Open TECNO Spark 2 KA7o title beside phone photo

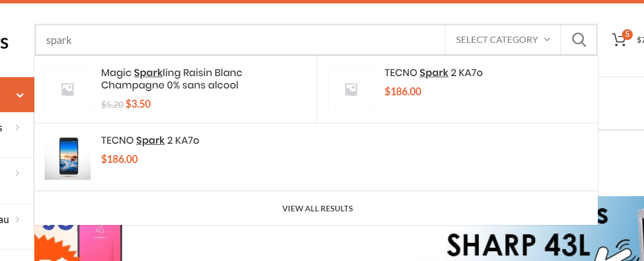click(x=150, y=140)
